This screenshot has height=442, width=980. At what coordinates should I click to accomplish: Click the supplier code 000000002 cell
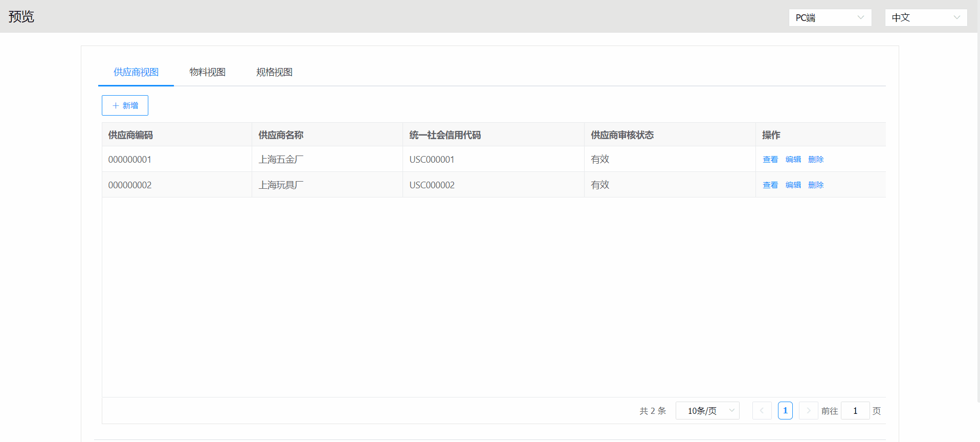[x=130, y=185]
